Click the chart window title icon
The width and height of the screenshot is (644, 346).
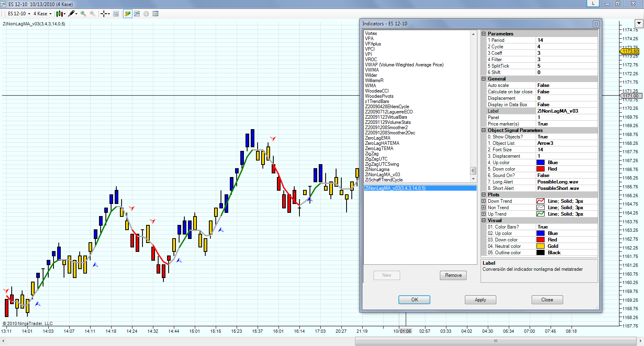pos(4,4)
